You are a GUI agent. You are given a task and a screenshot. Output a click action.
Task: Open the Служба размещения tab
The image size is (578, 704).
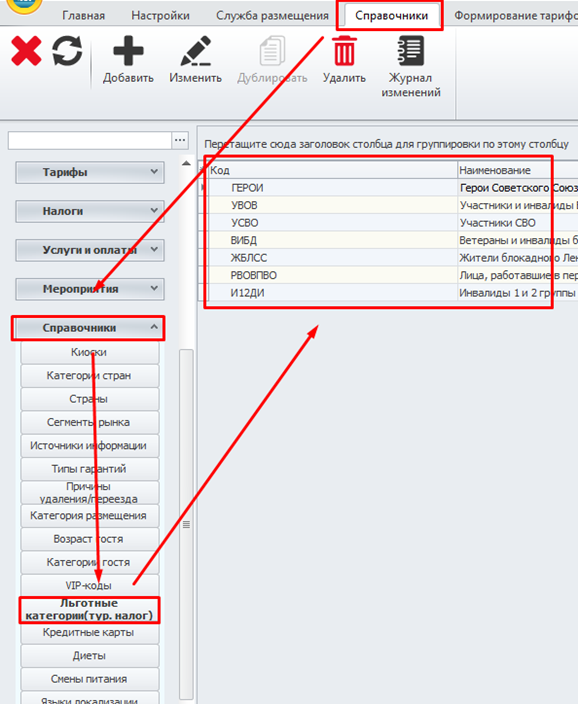point(272,16)
